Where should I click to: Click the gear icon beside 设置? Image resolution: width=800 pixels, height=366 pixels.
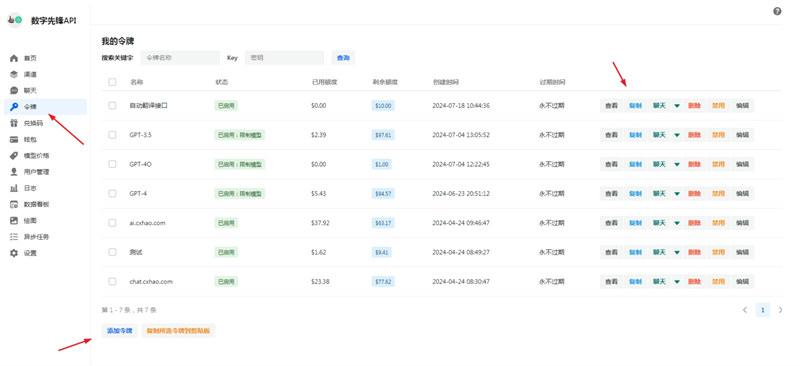[x=14, y=253]
